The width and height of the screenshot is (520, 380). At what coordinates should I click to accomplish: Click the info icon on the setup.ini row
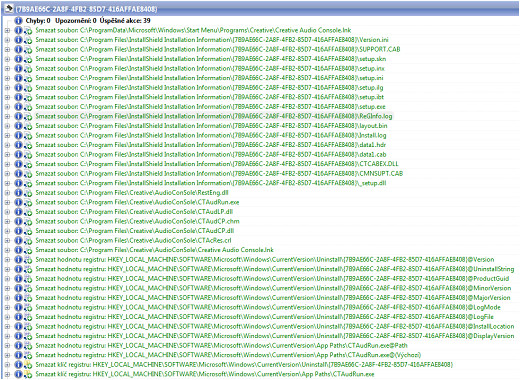pos(18,78)
